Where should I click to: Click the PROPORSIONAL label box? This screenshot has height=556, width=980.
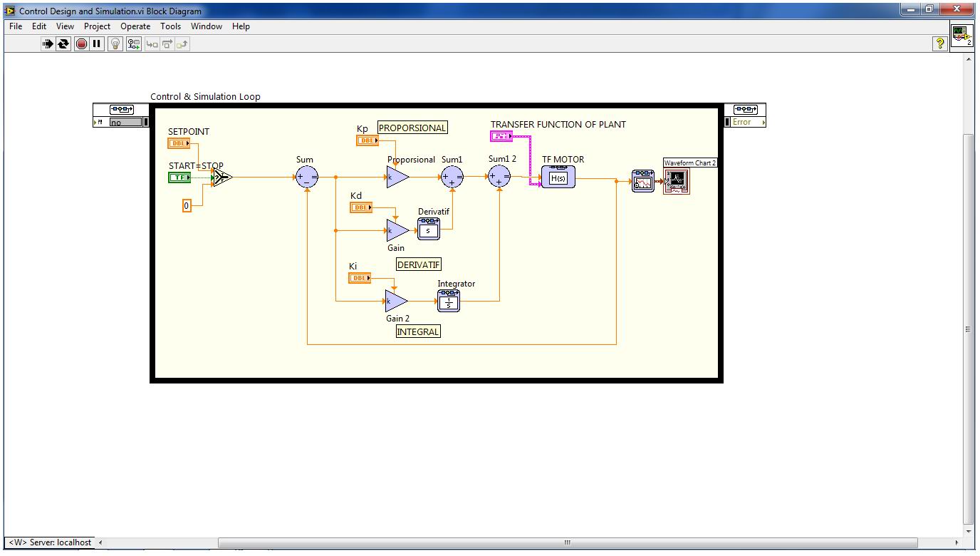[412, 128]
